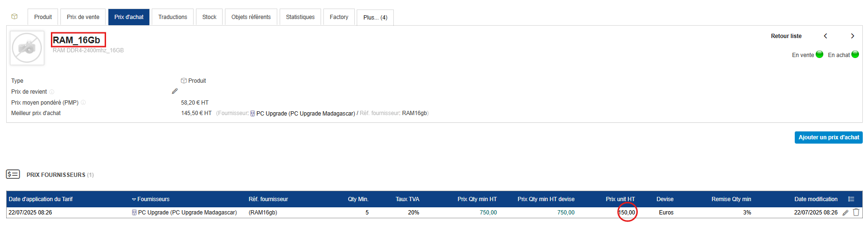Toggle the En achat status indicator
Screen dimensions: 868x233
coord(855,55)
